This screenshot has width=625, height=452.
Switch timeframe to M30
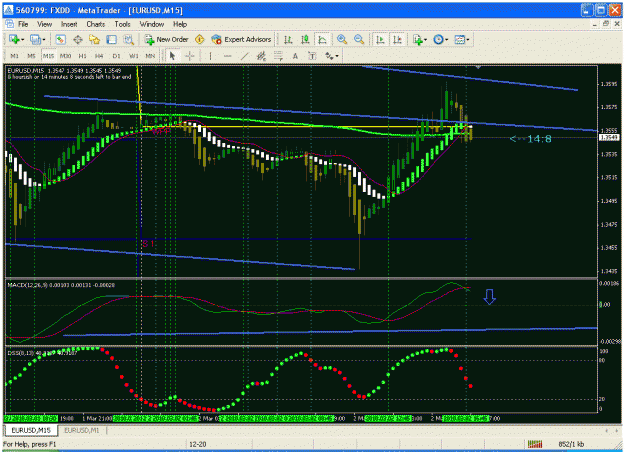coord(65,56)
